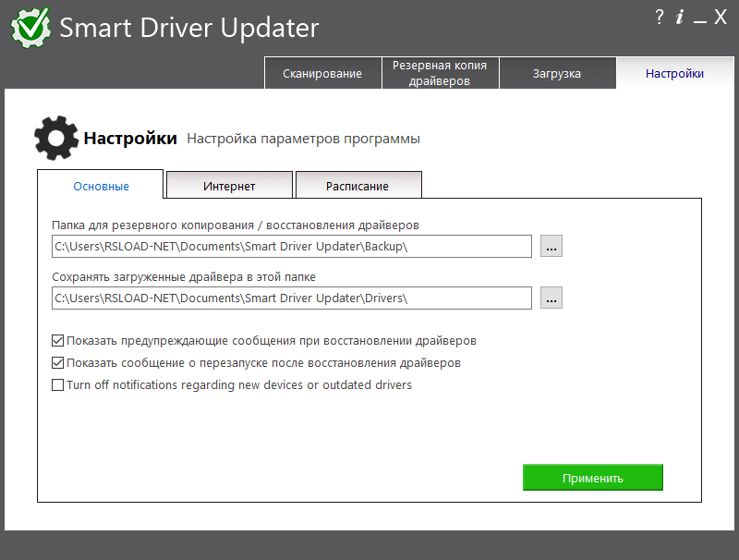Click the green Применить button
This screenshot has width=739, height=560.
[593, 478]
